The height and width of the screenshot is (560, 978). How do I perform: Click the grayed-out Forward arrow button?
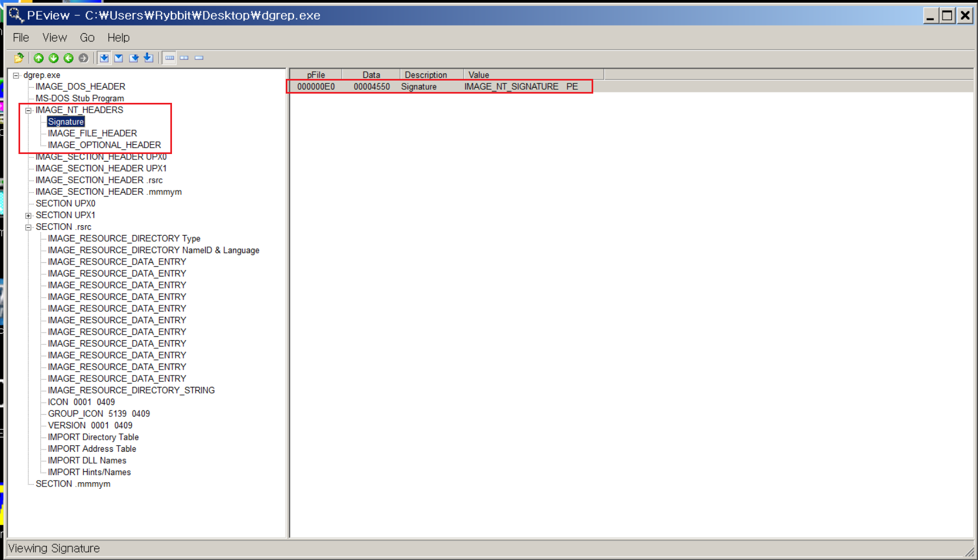(83, 58)
